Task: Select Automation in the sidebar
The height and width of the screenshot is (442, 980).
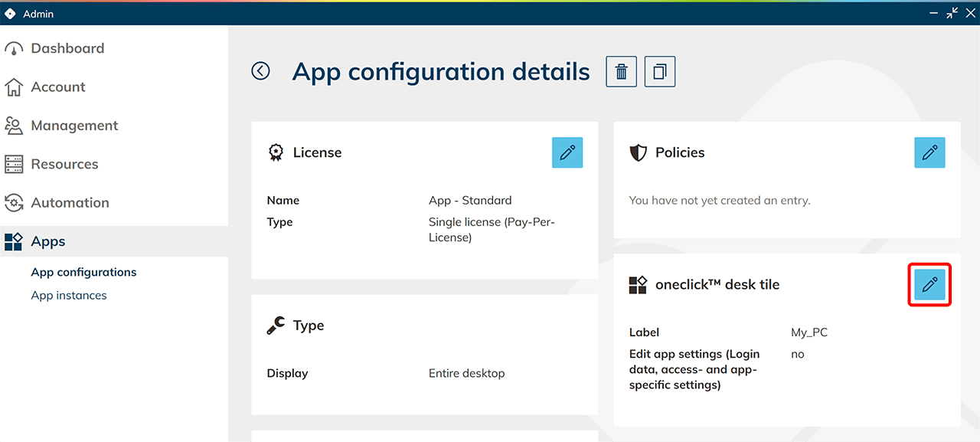Action: tap(70, 203)
